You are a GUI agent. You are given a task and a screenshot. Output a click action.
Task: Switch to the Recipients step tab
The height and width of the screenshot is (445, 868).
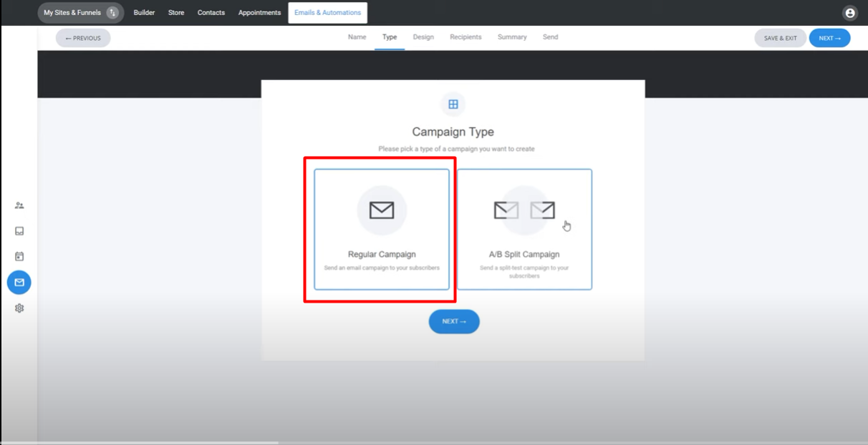[x=466, y=37]
